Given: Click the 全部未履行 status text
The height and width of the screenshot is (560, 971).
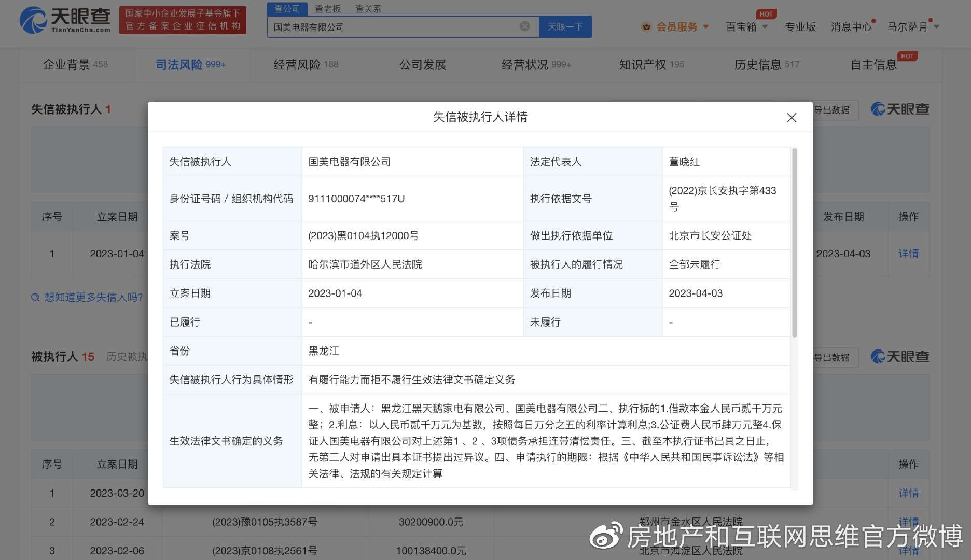Looking at the screenshot, I should pyautogui.click(x=695, y=264).
